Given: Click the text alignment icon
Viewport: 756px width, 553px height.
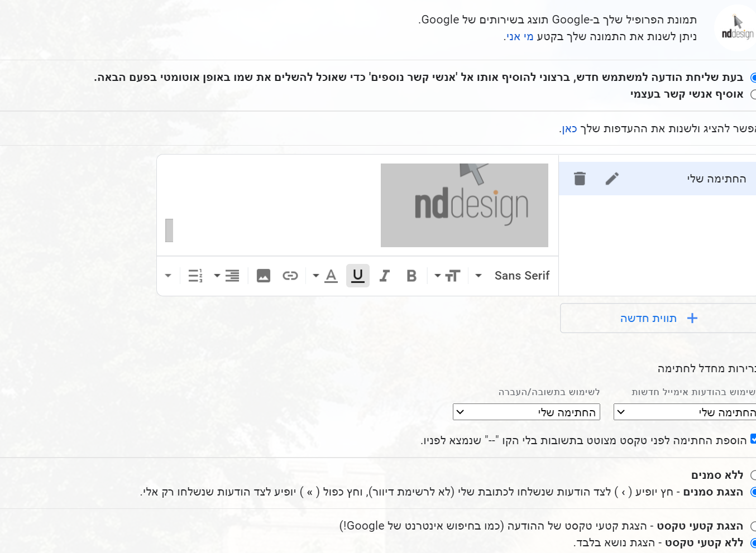Looking at the screenshot, I should tap(232, 276).
